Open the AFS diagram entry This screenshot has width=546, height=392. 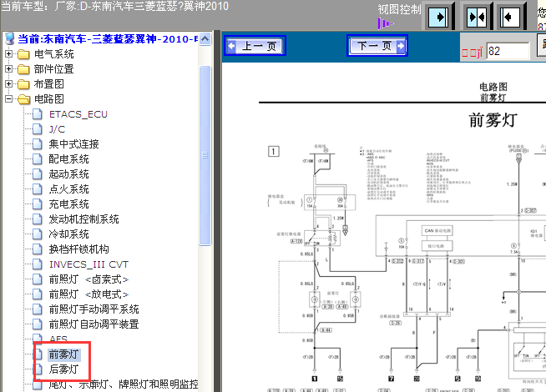(58, 339)
